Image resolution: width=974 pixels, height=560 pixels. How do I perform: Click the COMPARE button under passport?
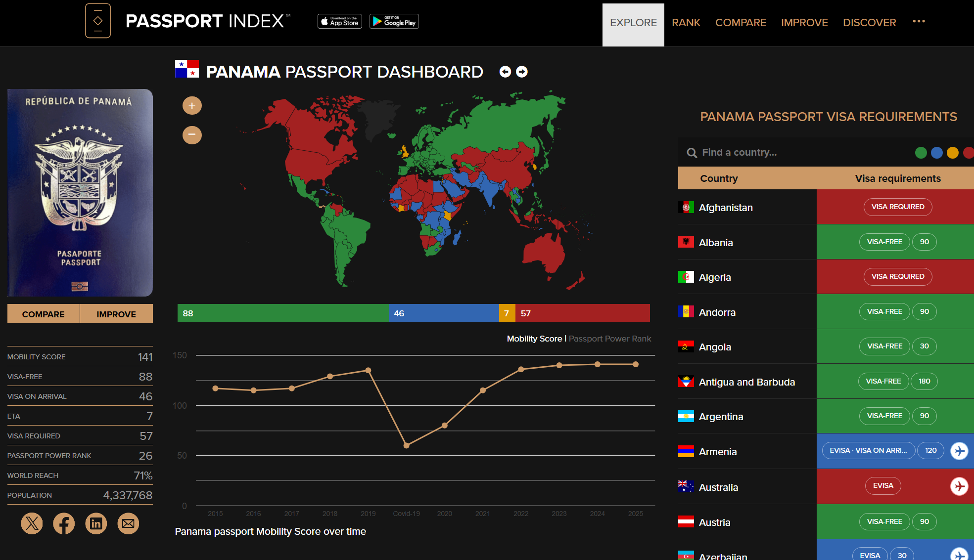click(x=44, y=314)
